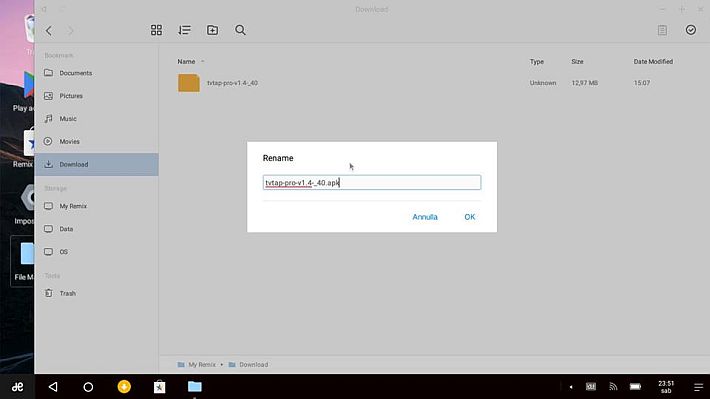This screenshot has height=399, width=710.
Task: Click the 12,97 MB size cell
Action: (585, 83)
